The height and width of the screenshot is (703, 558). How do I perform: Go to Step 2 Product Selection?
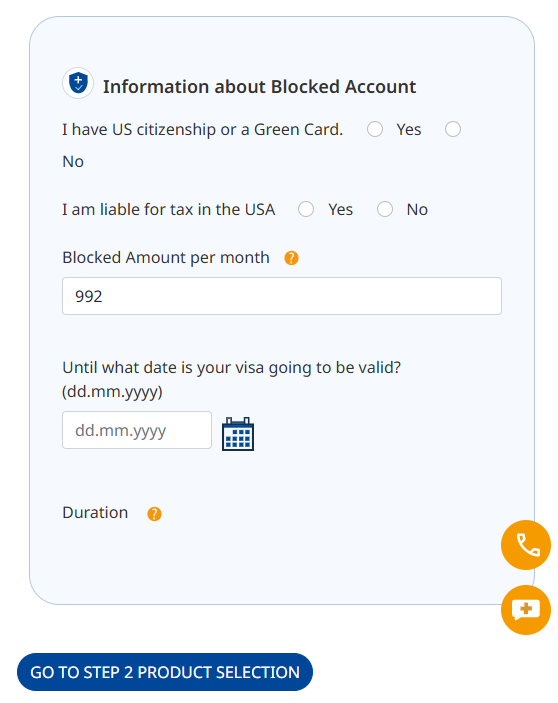(165, 672)
